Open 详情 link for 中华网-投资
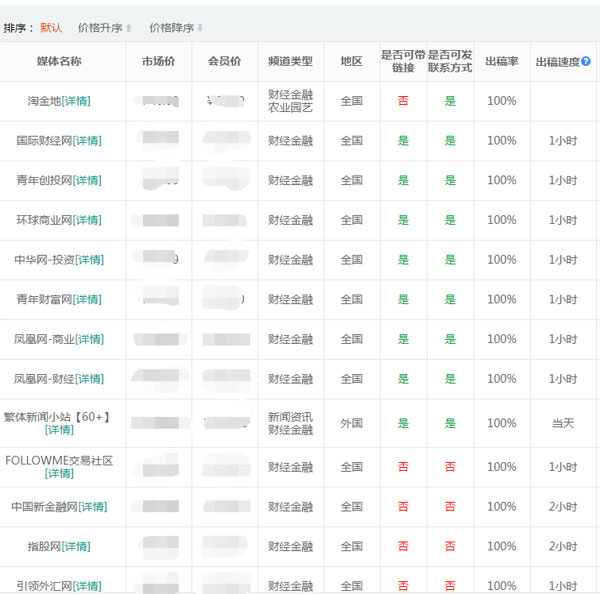This screenshot has width=600, height=594. [x=90, y=260]
